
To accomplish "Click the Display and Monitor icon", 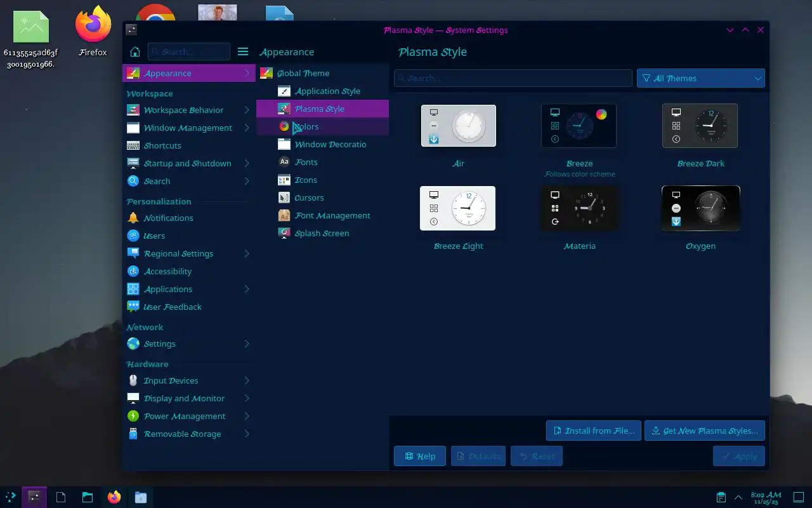I will click(133, 398).
